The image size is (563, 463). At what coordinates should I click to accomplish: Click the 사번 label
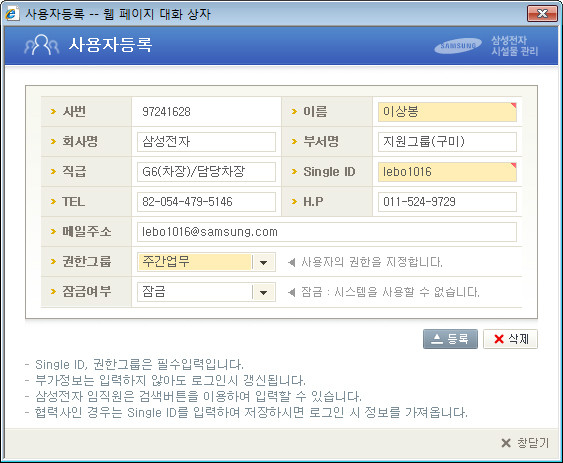point(74,111)
